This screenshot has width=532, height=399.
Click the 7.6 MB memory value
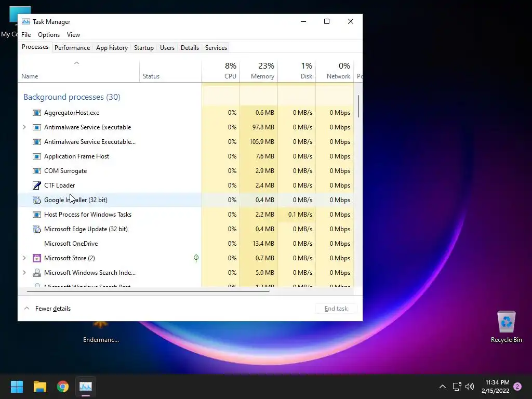[264, 156]
